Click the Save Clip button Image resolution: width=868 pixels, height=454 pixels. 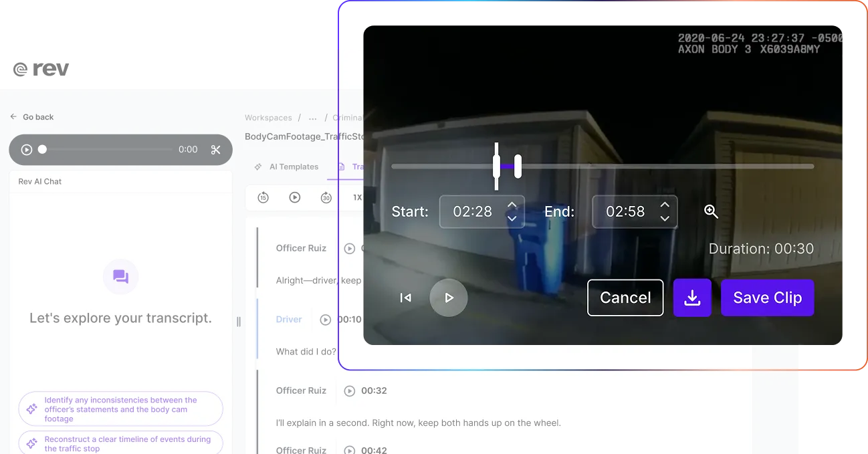point(768,298)
